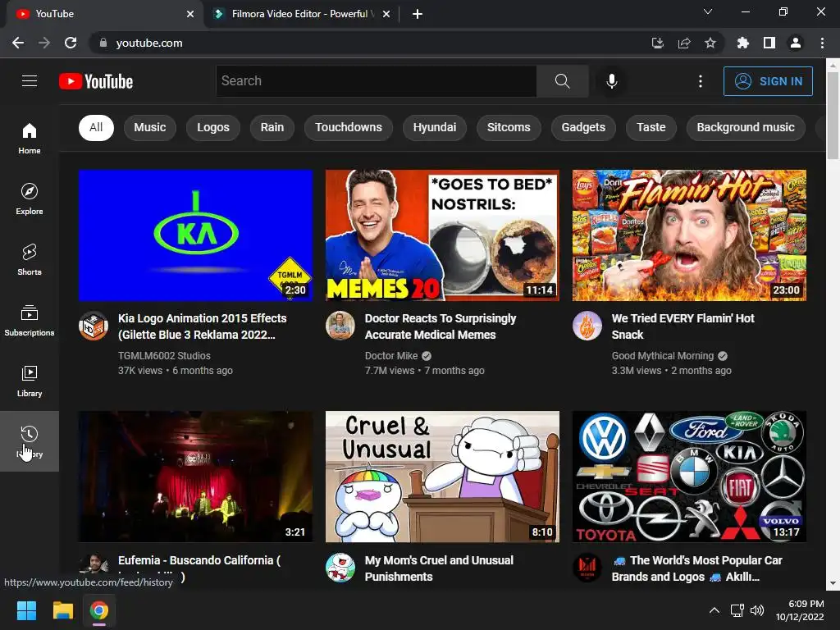The image size is (840, 630).
Task: Open the YouTube hamburger guide menu
Action: tap(30, 81)
